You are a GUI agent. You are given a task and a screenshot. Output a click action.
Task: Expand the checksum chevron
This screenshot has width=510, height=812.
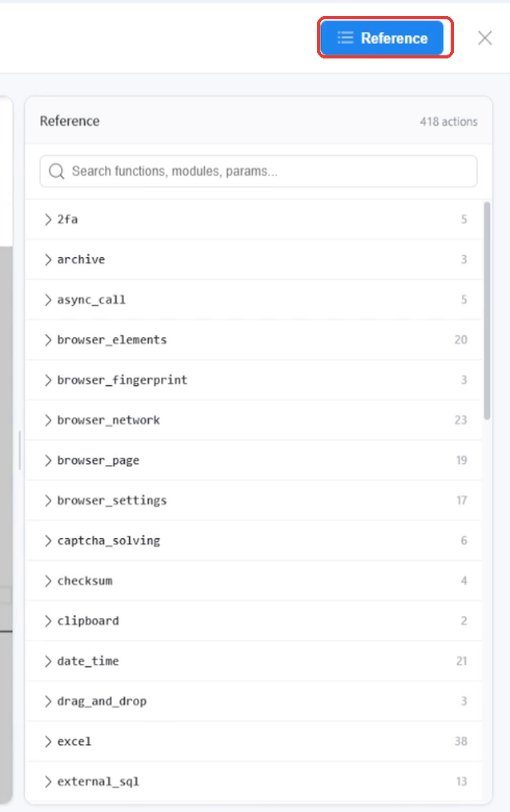[x=48, y=581]
